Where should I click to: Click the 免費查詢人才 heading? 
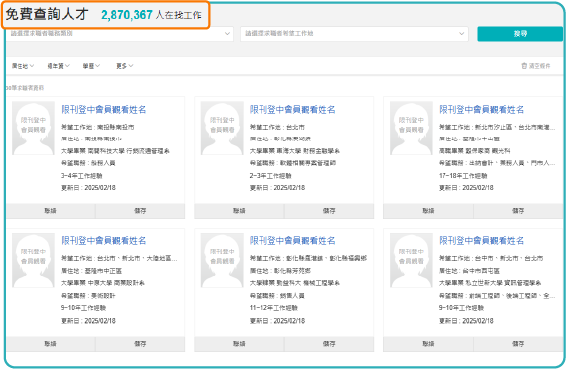coord(47,14)
